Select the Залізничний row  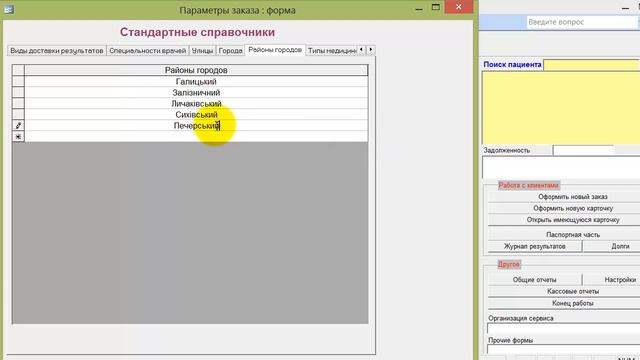[196, 93]
